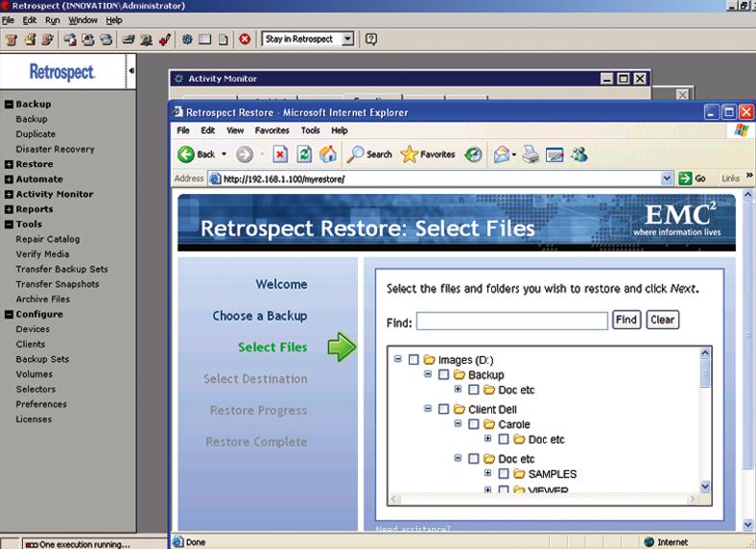Expand the Automate section in sidebar
The image size is (756, 549).
(x=9, y=179)
